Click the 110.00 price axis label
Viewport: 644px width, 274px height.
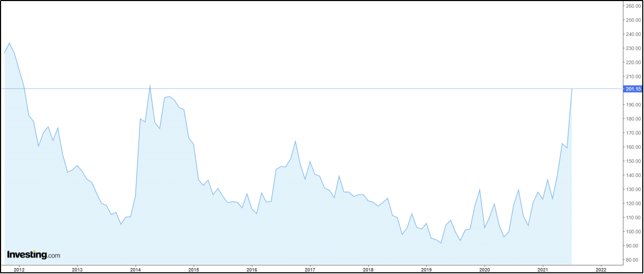pos(633,217)
